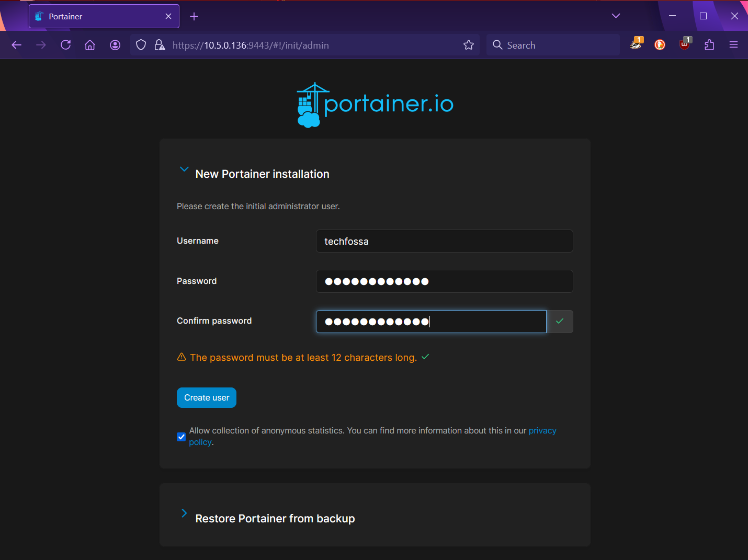Select the Portainer browser tab
The height and width of the screenshot is (560, 748).
click(99, 16)
